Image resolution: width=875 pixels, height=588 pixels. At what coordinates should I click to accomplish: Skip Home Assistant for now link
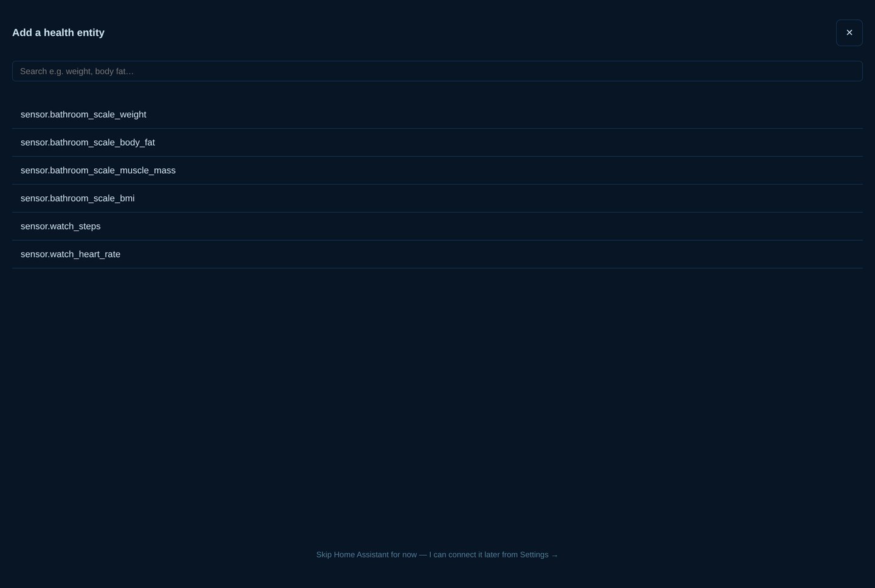(437, 555)
